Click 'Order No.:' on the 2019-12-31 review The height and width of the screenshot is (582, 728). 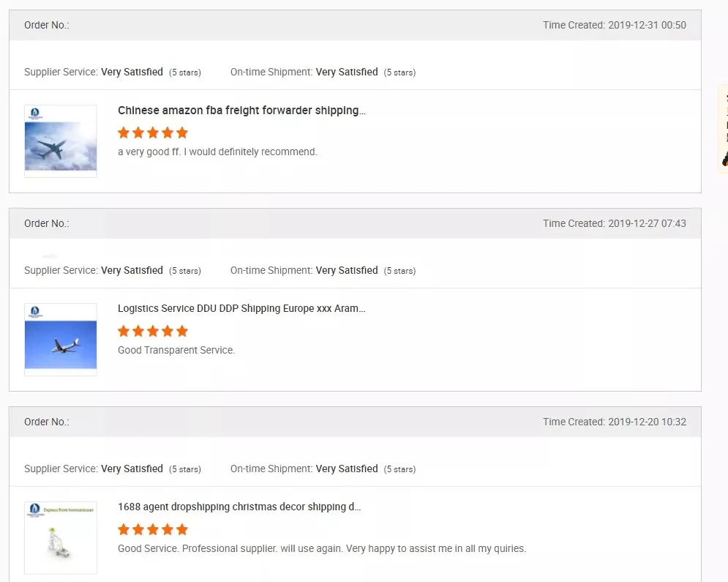(x=47, y=25)
